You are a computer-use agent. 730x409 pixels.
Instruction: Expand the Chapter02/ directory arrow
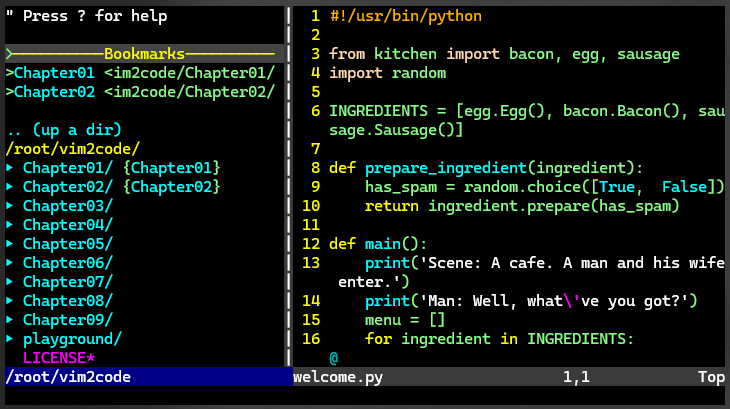(9, 187)
